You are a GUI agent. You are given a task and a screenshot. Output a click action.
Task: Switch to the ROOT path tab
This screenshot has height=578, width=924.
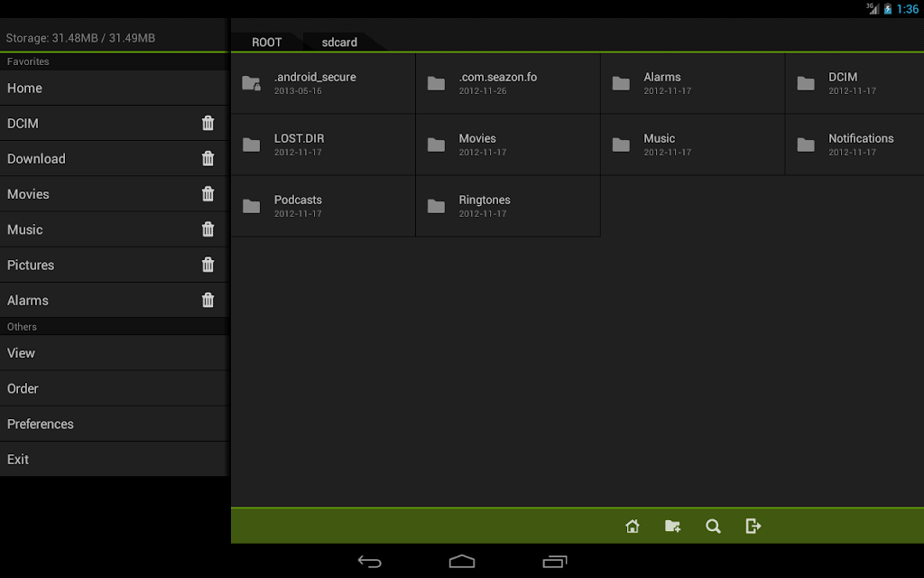[267, 42]
